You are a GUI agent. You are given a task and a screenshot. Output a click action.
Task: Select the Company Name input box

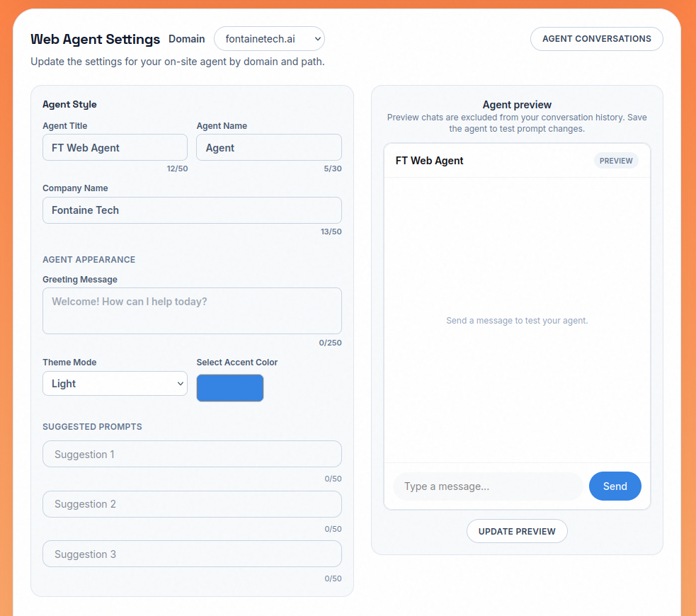192,210
